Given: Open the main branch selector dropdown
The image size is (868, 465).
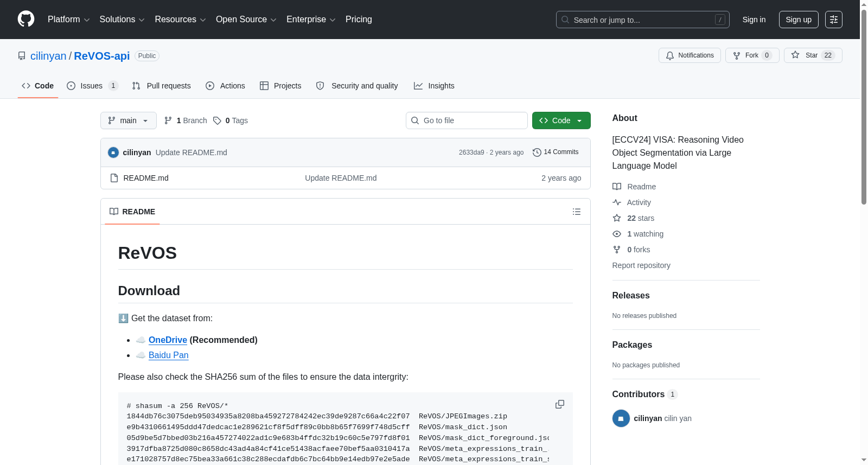Looking at the screenshot, I should (129, 120).
